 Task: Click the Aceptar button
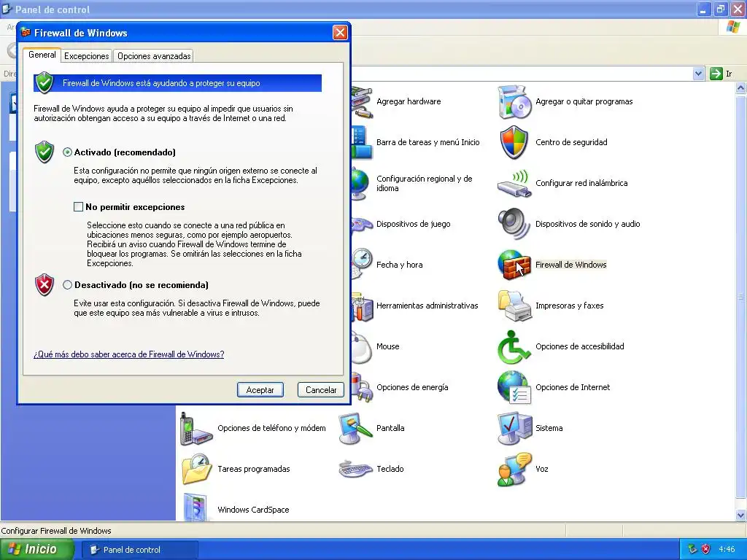(260, 390)
